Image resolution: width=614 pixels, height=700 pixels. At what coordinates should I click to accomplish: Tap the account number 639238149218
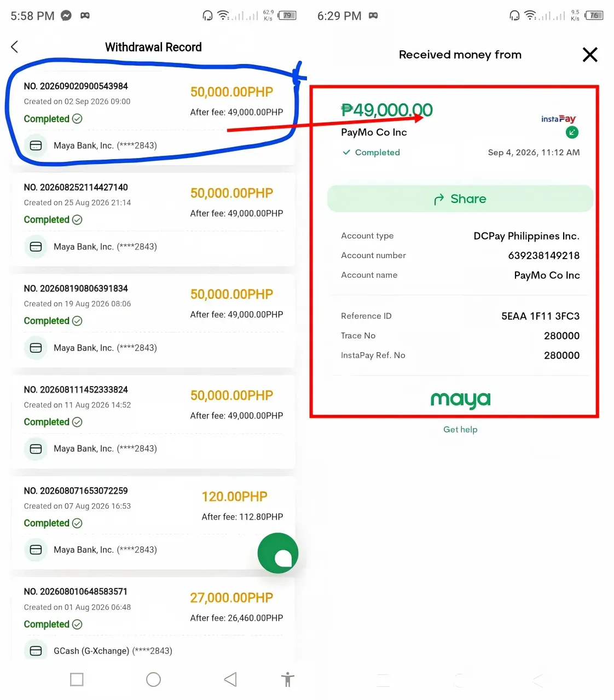(544, 255)
